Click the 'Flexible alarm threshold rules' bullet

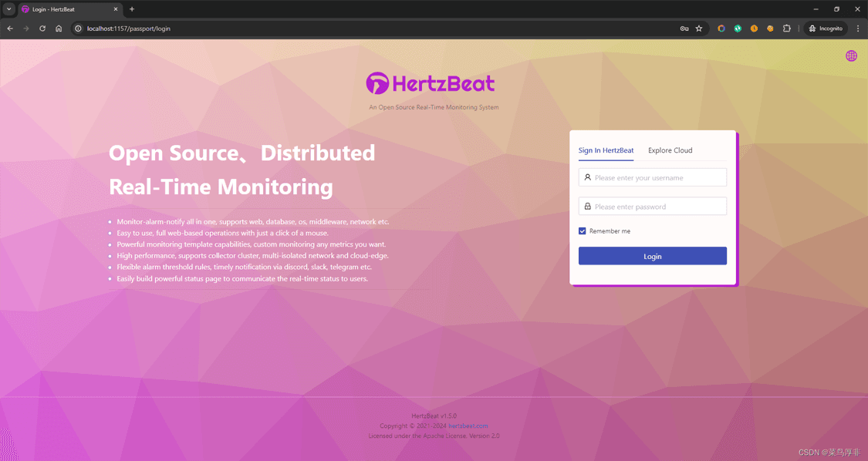[x=244, y=267]
